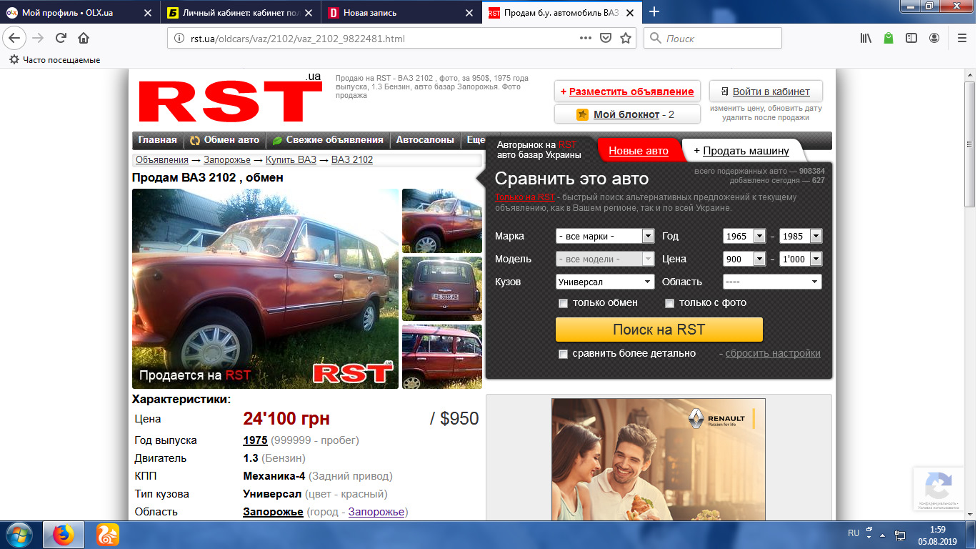Open the maximum price dropdown 1'000

tap(801, 259)
